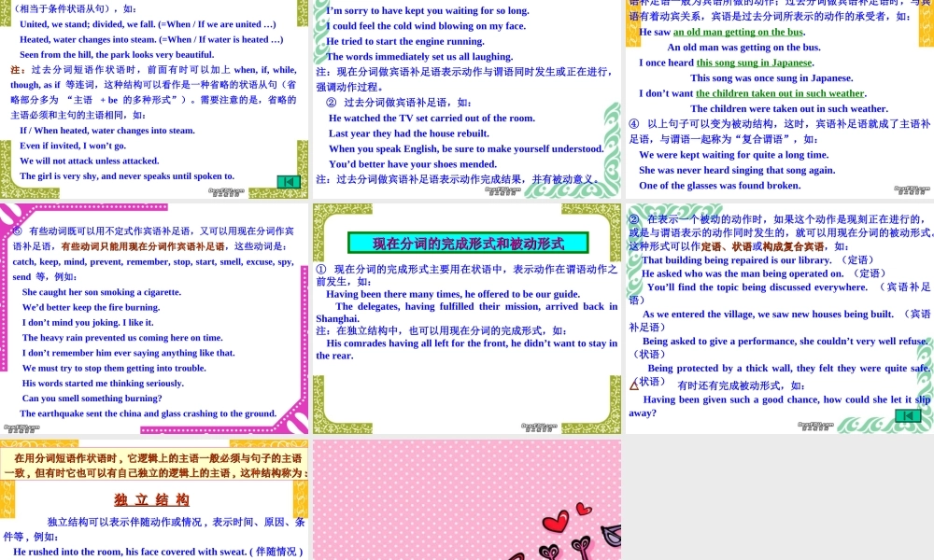Image resolution: width=934 pixels, height=560 pixels.
Task: Click line 'Can you smell something burning?'
Action: tap(92, 399)
